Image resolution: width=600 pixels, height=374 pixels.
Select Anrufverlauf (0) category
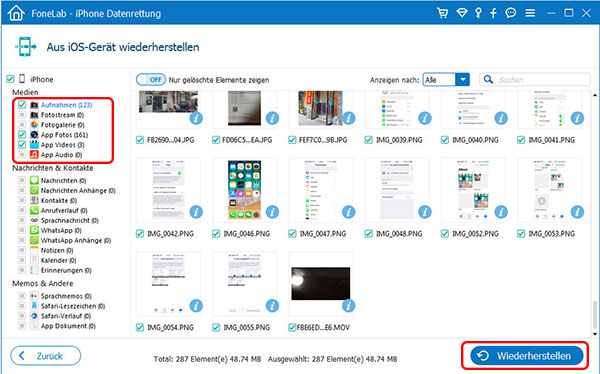click(64, 210)
